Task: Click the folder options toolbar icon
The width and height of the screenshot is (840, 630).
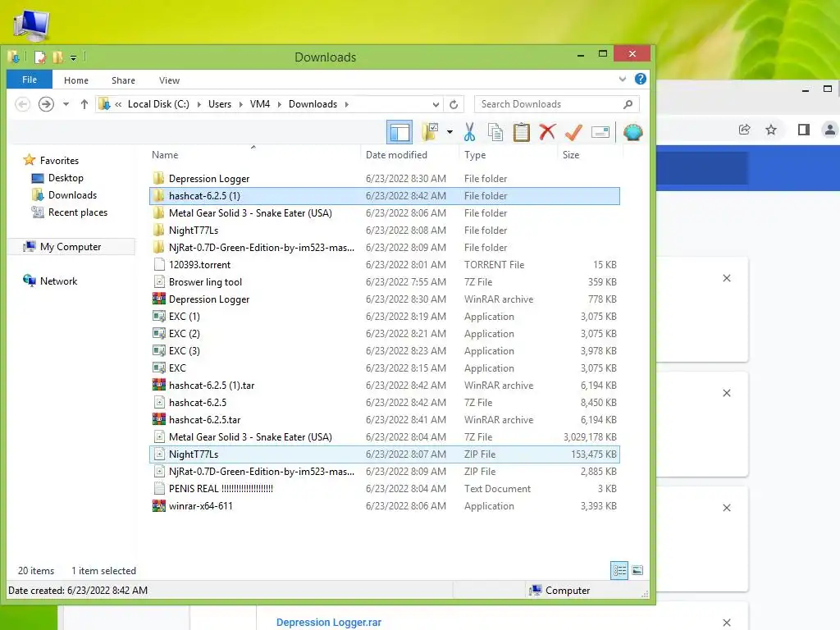Action: (x=430, y=132)
